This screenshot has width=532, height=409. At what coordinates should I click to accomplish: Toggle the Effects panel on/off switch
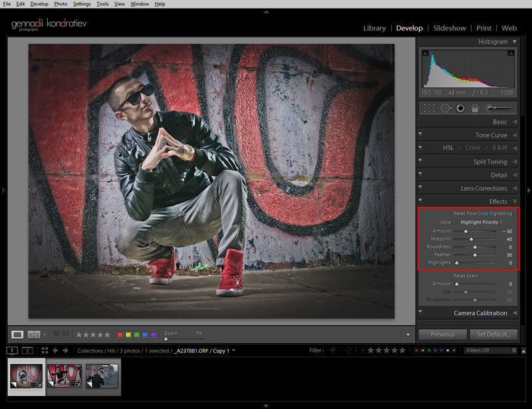(420, 201)
